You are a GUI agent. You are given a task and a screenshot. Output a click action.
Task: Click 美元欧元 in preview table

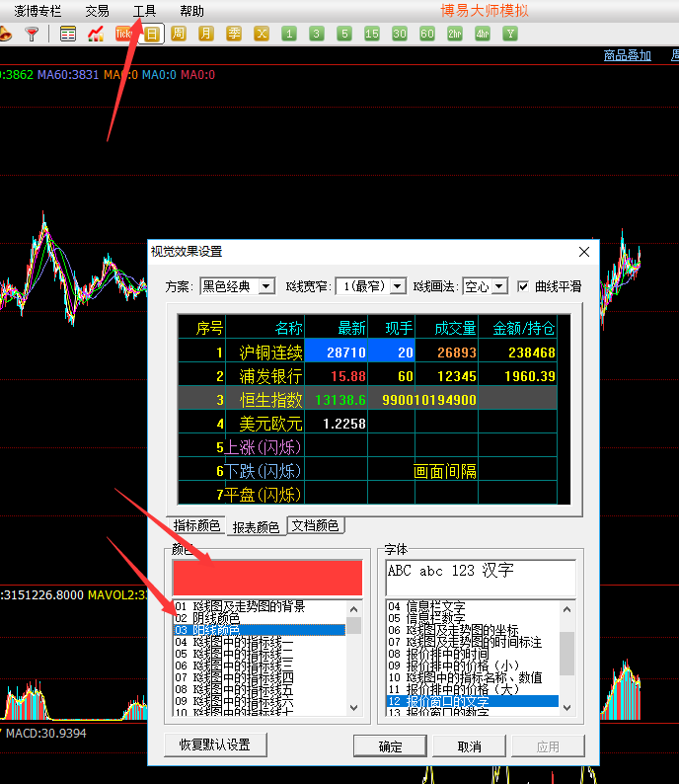point(270,424)
